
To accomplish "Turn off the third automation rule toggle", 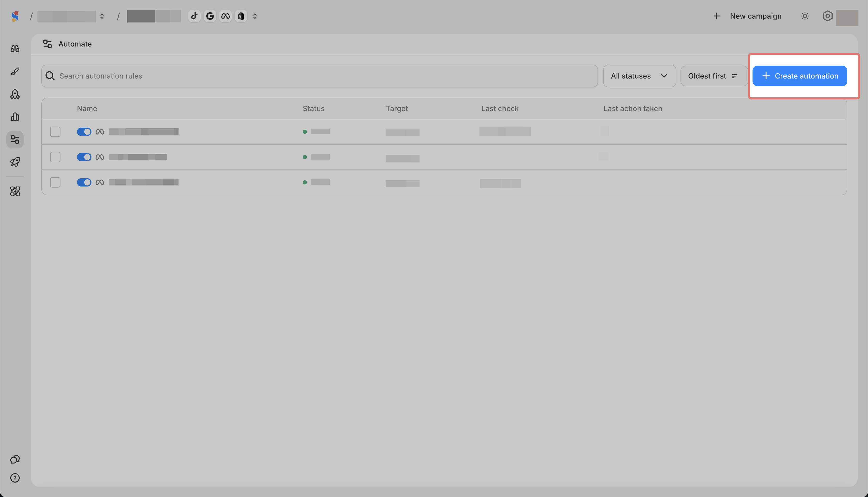I will (84, 182).
